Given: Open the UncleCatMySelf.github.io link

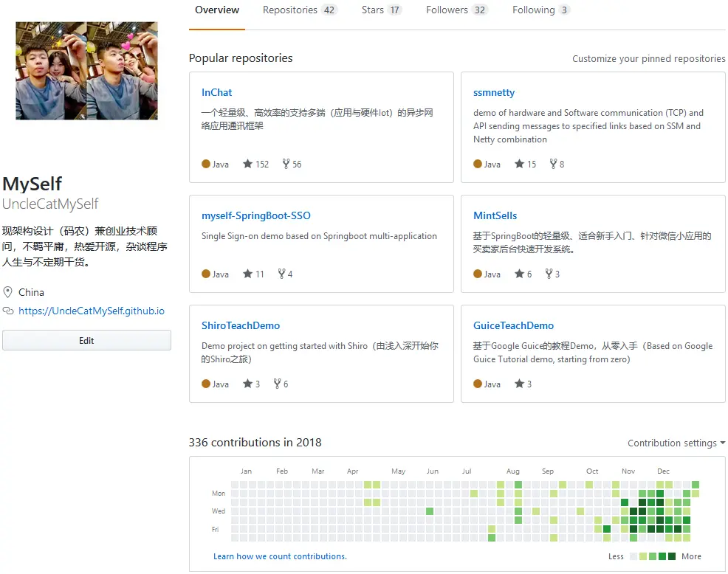Looking at the screenshot, I should pyautogui.click(x=92, y=311).
